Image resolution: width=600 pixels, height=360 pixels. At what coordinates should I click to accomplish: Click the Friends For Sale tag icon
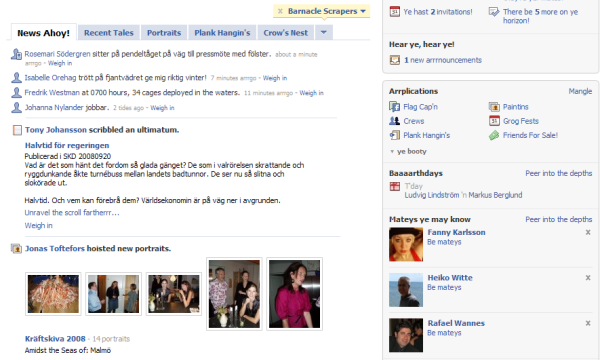pos(494,135)
